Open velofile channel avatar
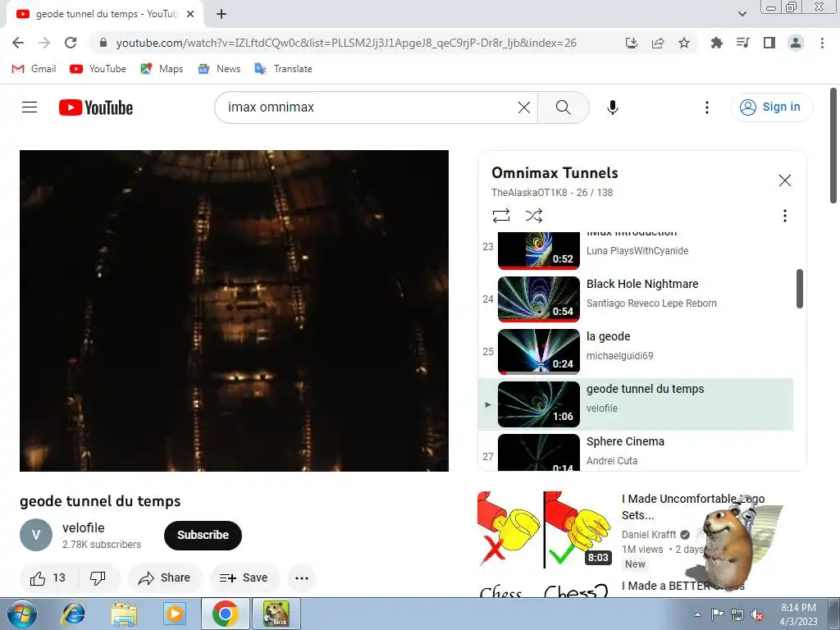 click(x=36, y=535)
